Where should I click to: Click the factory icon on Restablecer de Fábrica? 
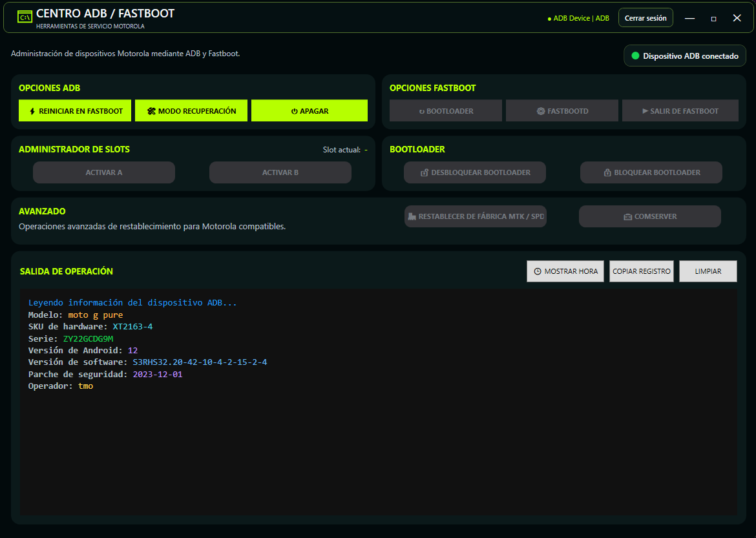pos(412,216)
